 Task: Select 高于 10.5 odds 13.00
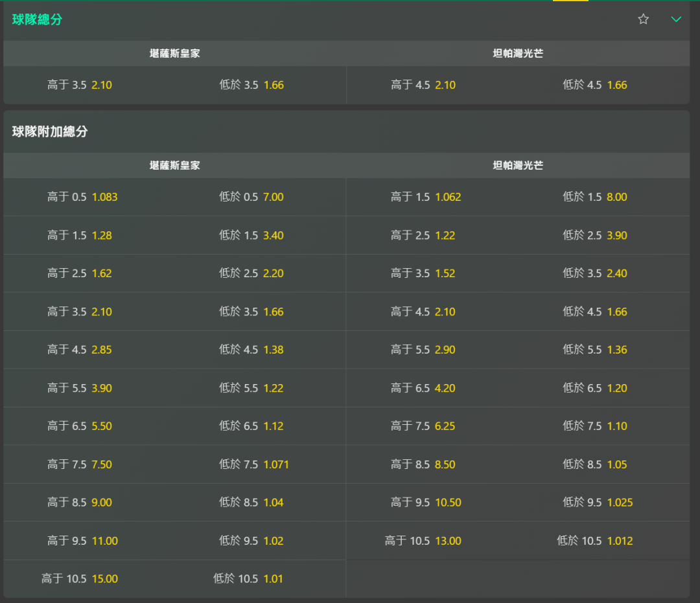pos(423,540)
